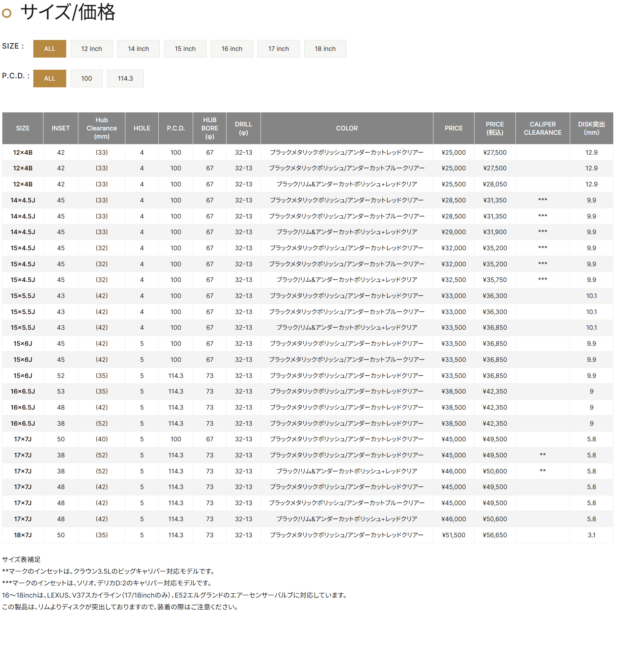Filter the table to 18 inch
This screenshot has height=672, width=618.
pos(325,49)
